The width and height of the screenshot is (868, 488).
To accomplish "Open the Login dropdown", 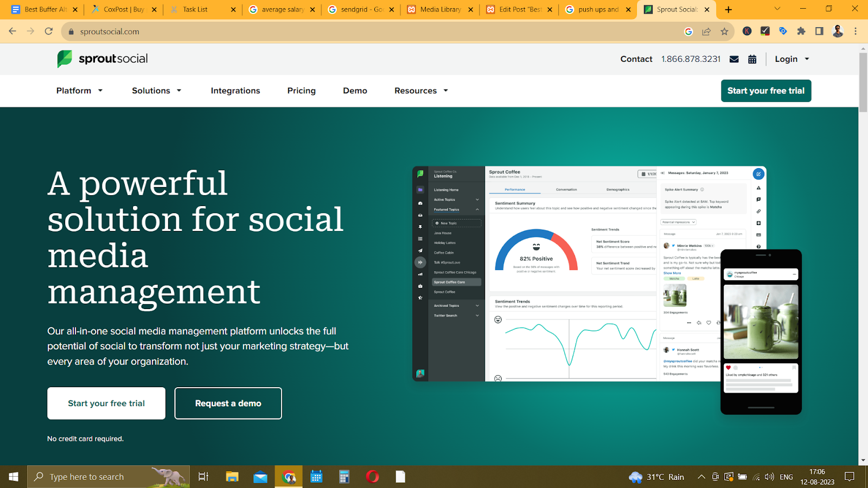I will click(x=792, y=59).
